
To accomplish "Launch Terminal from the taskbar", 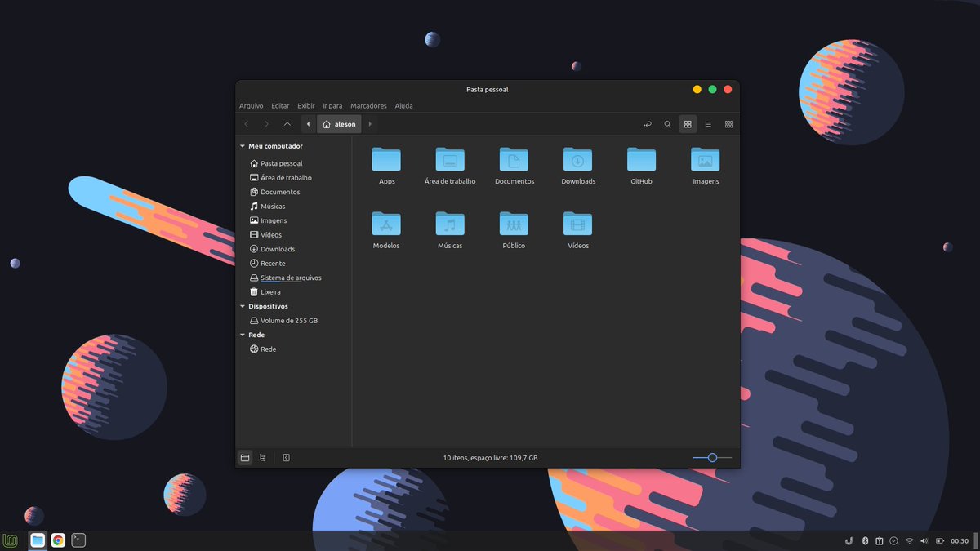I will (78, 540).
